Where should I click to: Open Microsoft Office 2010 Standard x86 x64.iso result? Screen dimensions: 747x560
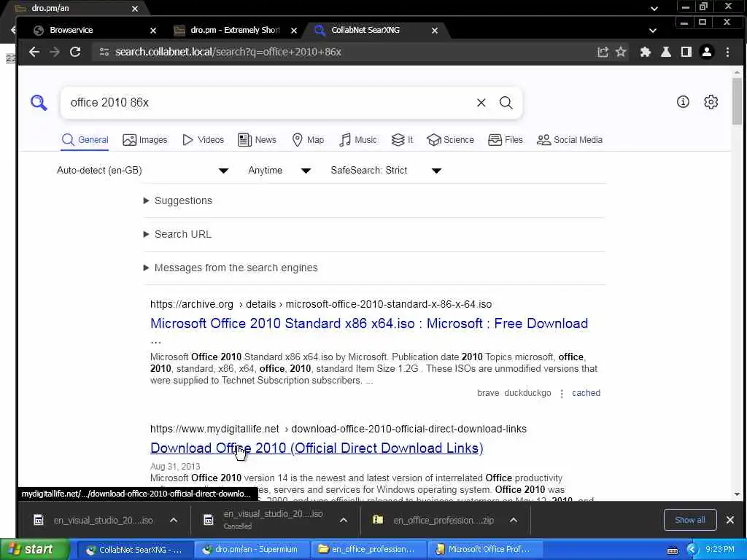pos(369,323)
